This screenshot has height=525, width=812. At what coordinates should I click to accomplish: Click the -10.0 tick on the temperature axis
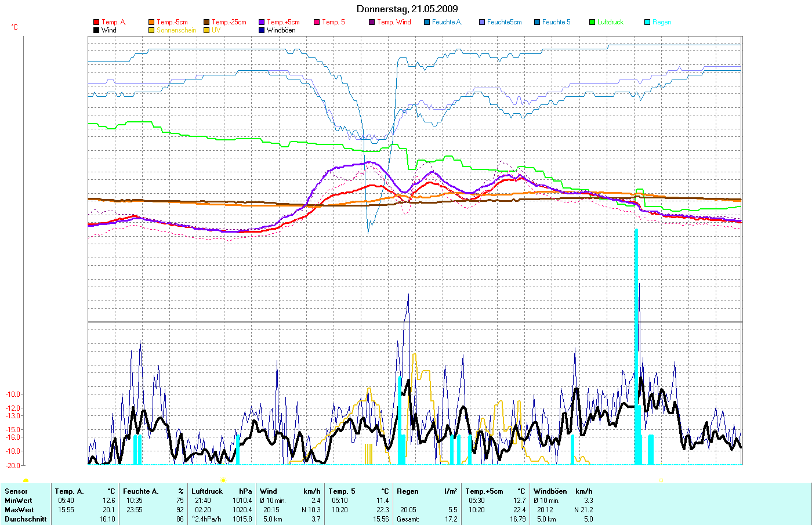(x=13, y=394)
